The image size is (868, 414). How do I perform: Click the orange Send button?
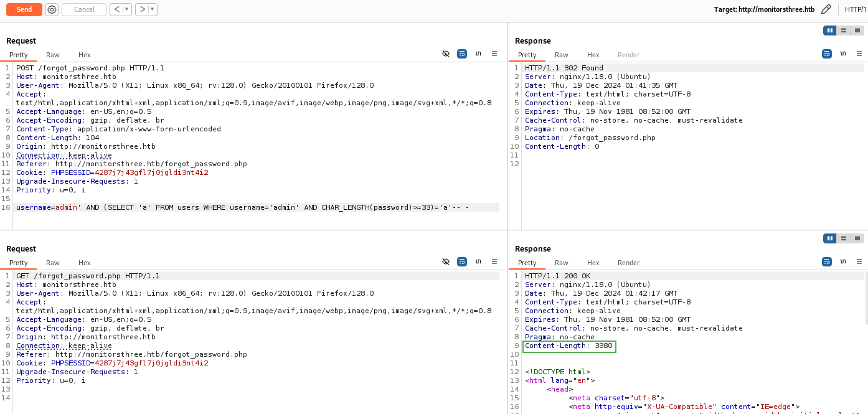click(x=24, y=9)
